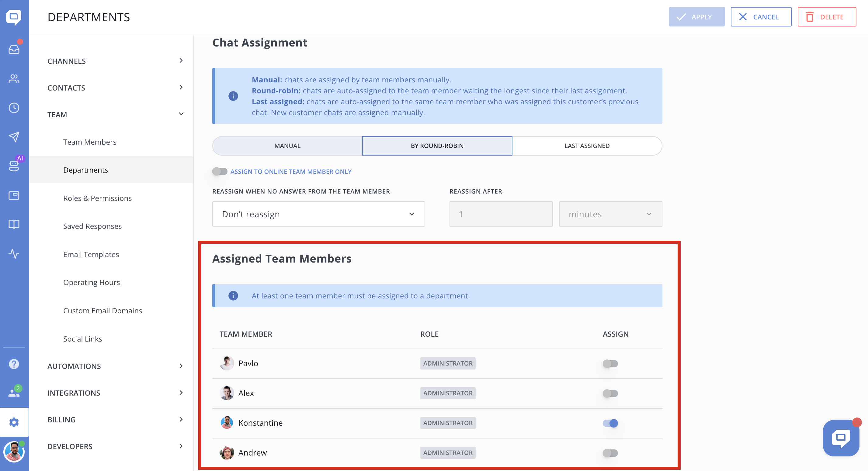
Task: Toggle assign to online team member only
Action: 220,171
